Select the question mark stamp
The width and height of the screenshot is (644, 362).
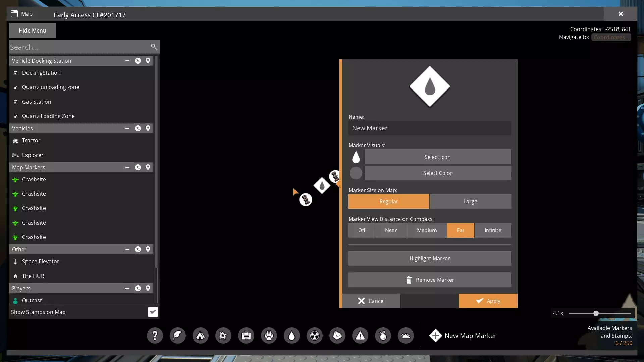click(155, 336)
